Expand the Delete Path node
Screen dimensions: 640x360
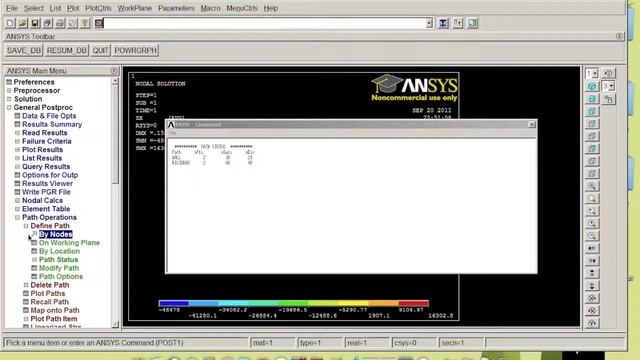pos(26,285)
